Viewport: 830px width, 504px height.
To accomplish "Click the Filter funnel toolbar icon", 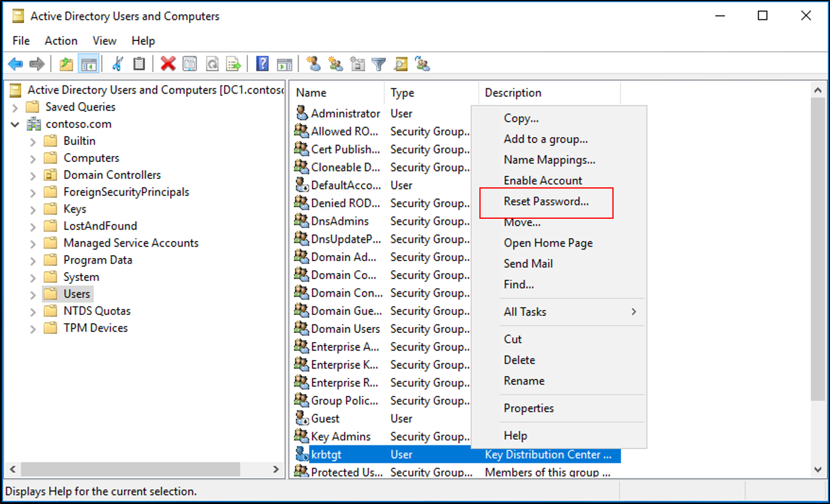I will click(378, 64).
